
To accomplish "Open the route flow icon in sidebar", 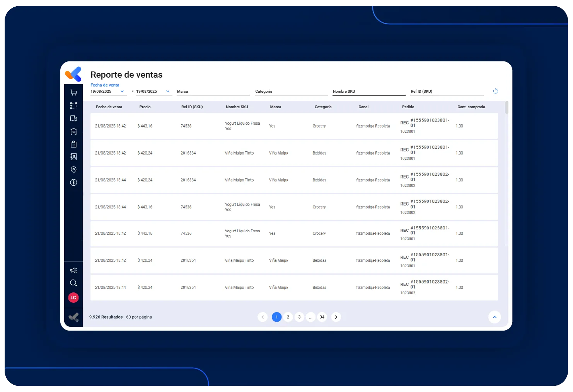I will 73,105.
